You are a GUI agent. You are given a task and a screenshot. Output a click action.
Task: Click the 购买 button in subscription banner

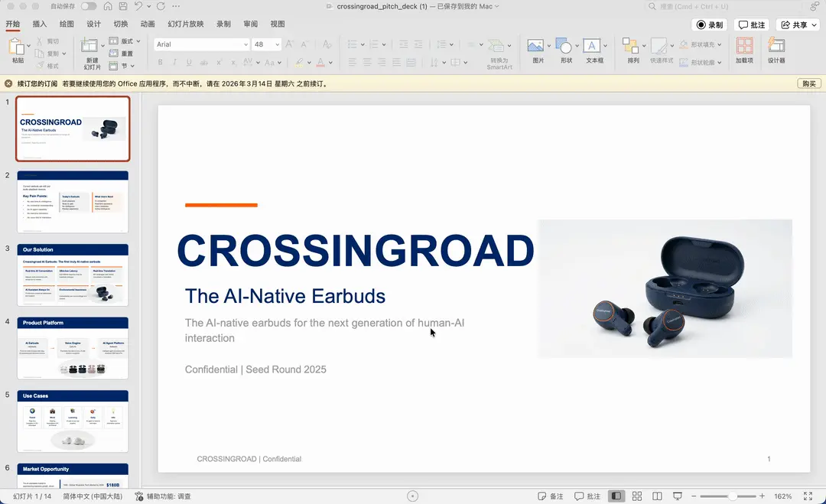pyautogui.click(x=808, y=83)
